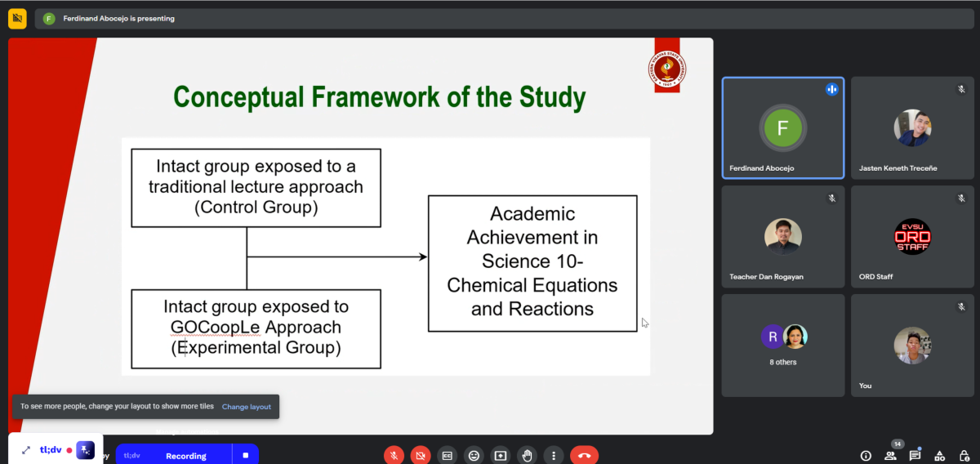Open the activities shapes icon
The image size is (980, 464).
pos(939,455)
